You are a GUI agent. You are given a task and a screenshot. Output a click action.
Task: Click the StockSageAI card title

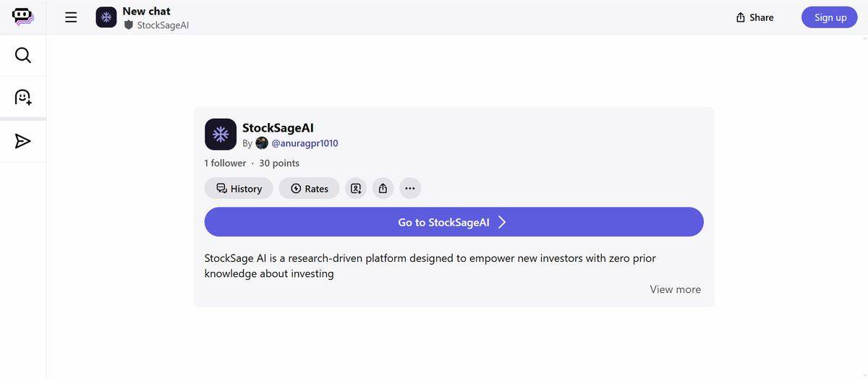pyautogui.click(x=278, y=128)
